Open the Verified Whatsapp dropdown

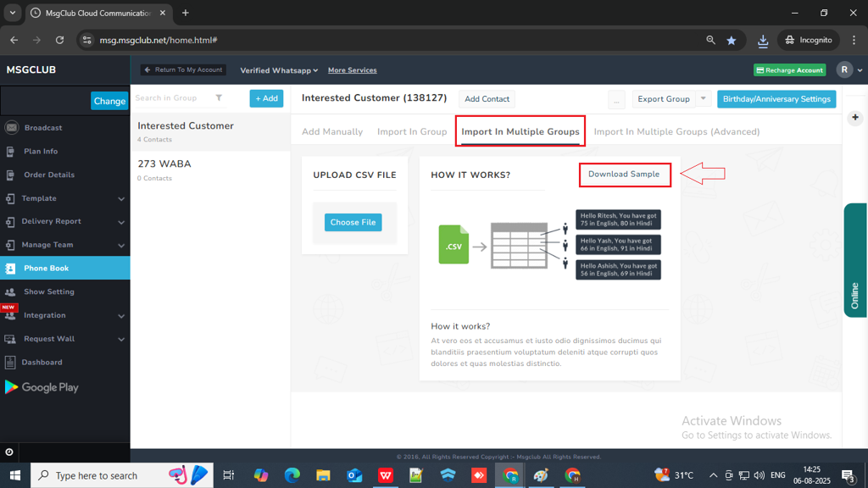pyautogui.click(x=279, y=70)
